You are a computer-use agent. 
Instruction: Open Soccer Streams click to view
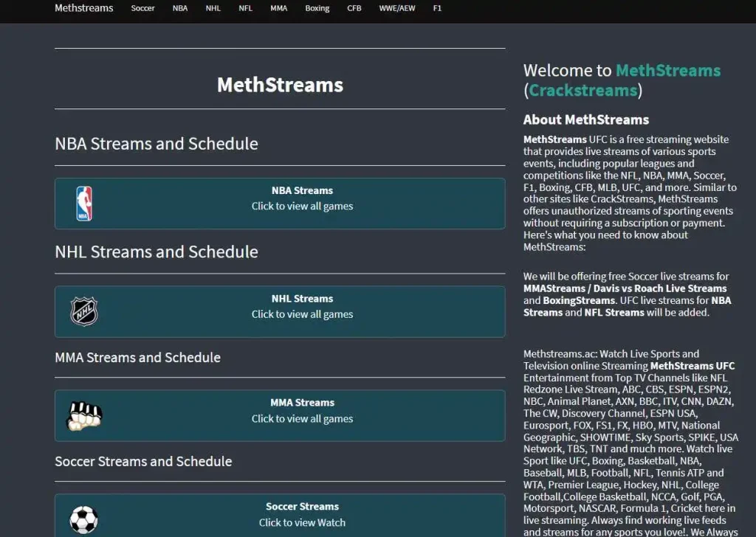pos(302,522)
